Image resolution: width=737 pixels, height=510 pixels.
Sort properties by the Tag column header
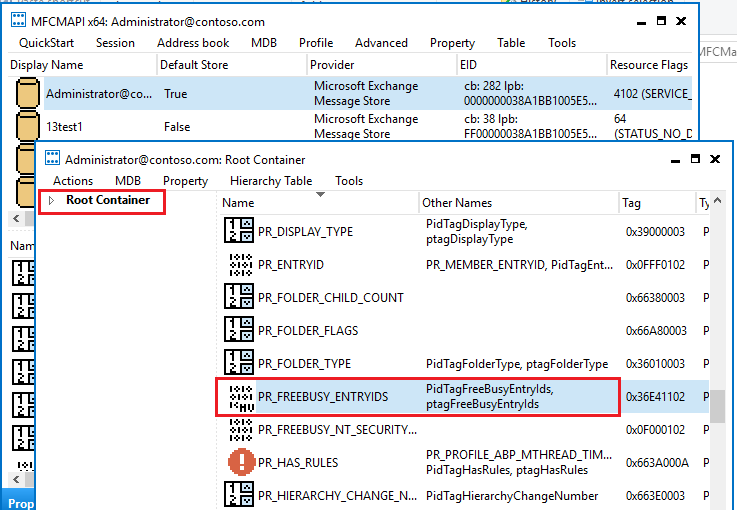[x=656, y=203]
